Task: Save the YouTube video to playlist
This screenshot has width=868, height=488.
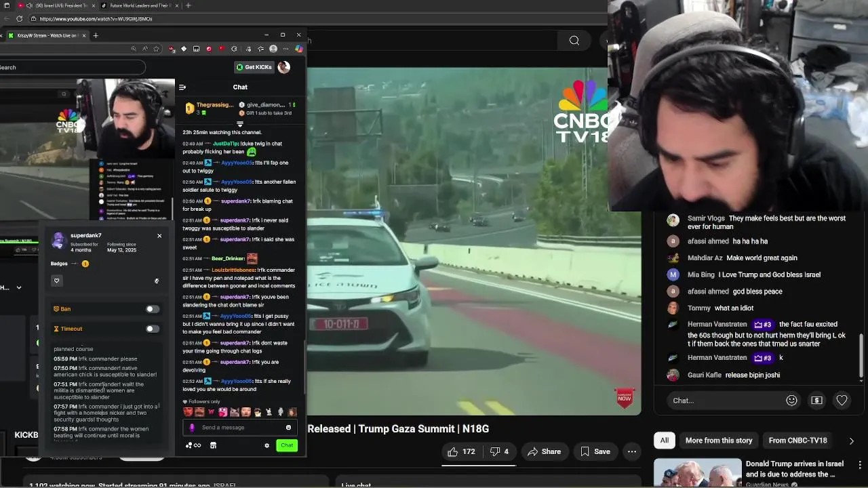Action: coord(595,451)
